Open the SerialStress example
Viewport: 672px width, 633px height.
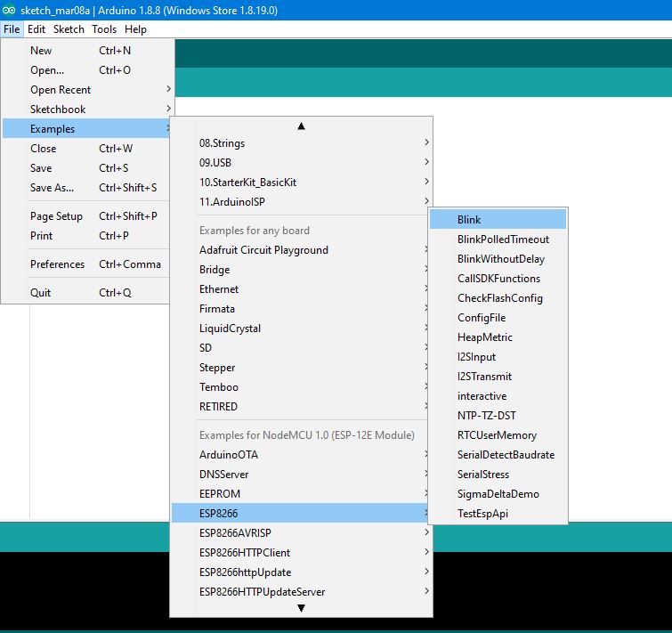[498, 475]
